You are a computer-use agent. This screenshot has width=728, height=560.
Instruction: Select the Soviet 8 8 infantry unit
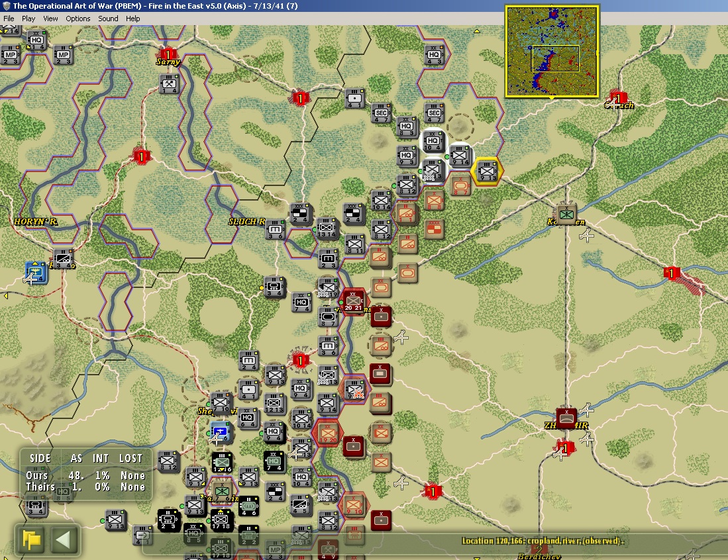point(435,201)
